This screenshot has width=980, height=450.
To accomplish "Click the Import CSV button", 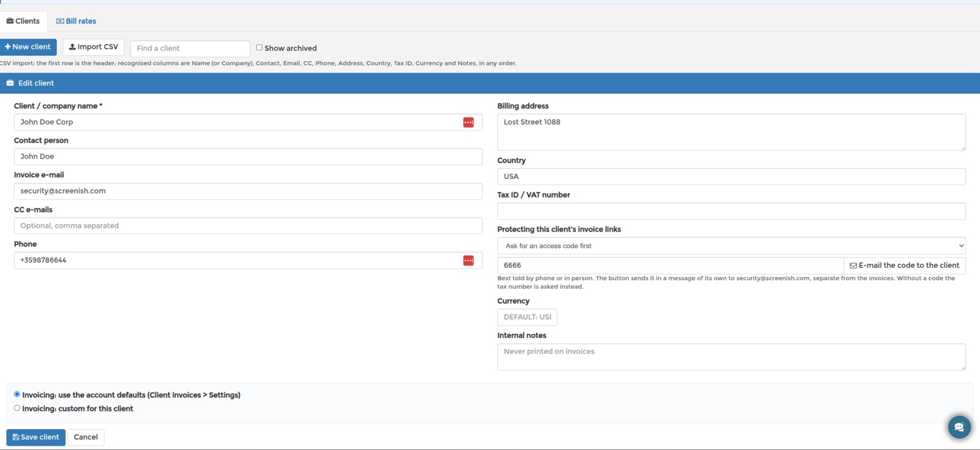I will (94, 47).
